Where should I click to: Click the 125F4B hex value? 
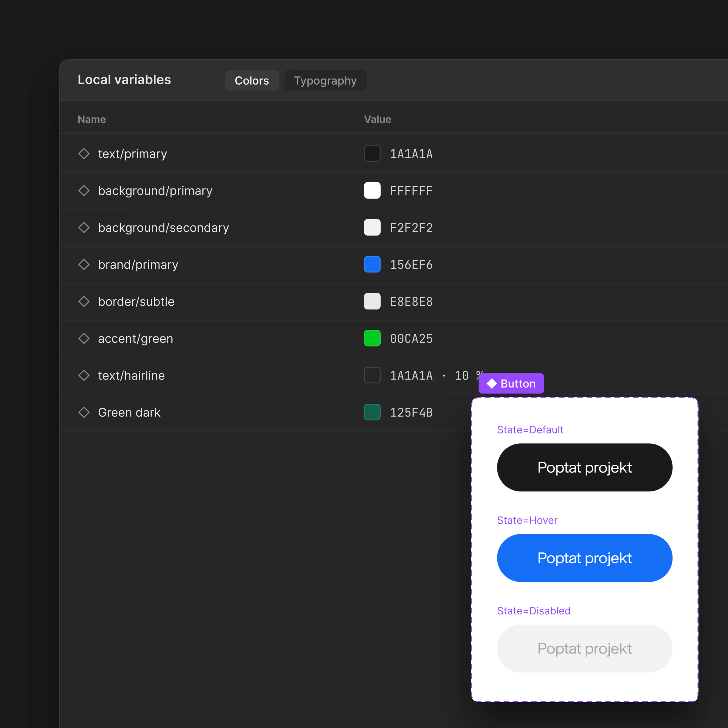[x=411, y=412]
